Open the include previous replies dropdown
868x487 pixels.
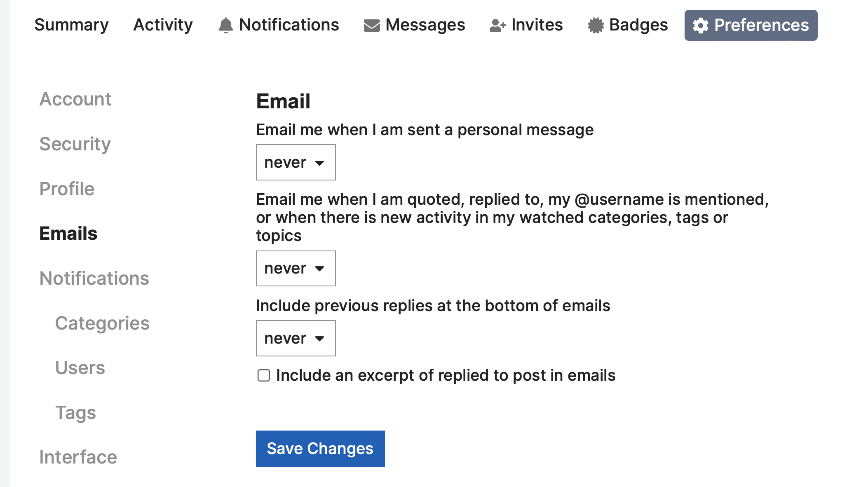(296, 338)
